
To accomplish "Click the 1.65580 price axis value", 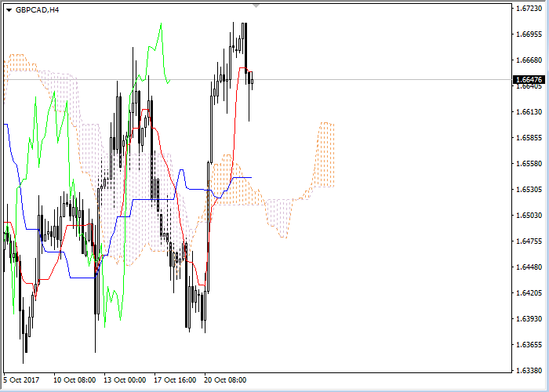I will point(529,163).
